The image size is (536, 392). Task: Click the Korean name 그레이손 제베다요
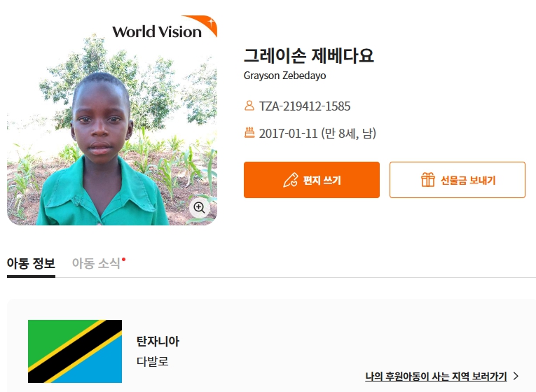(309, 56)
